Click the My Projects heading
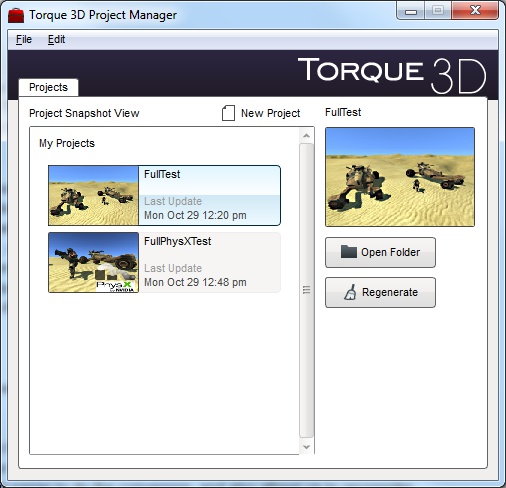This screenshot has width=506, height=488. (x=67, y=143)
